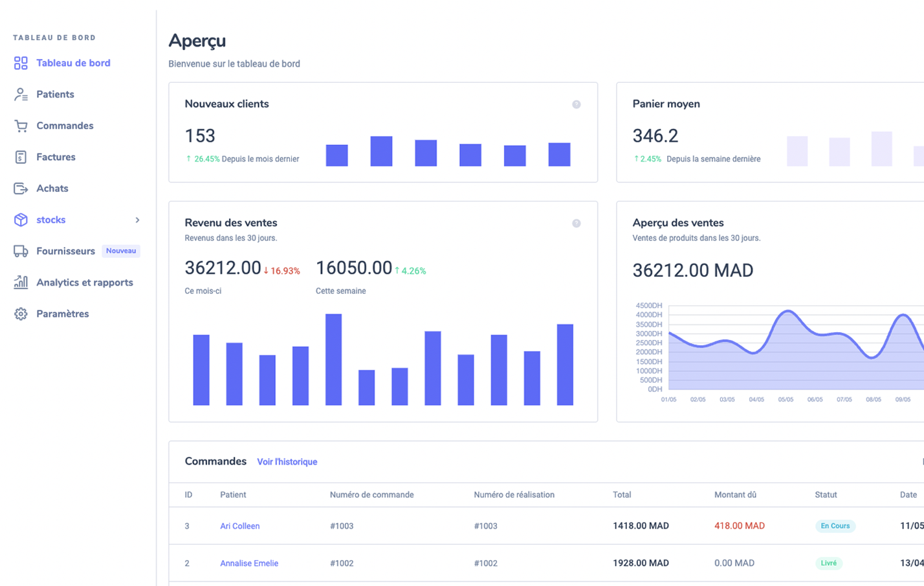Click the 36212.00 MAD sales overview value
The image size is (924, 586).
tap(693, 271)
